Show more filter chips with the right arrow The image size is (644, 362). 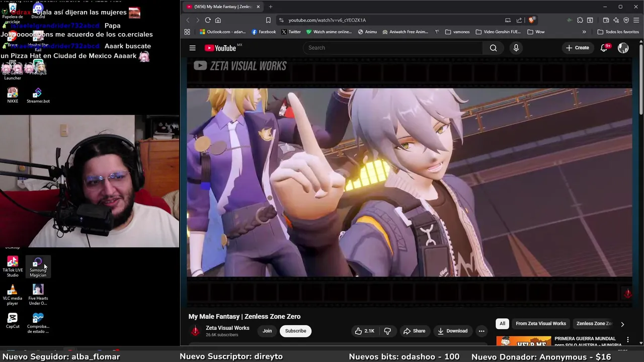point(622,324)
